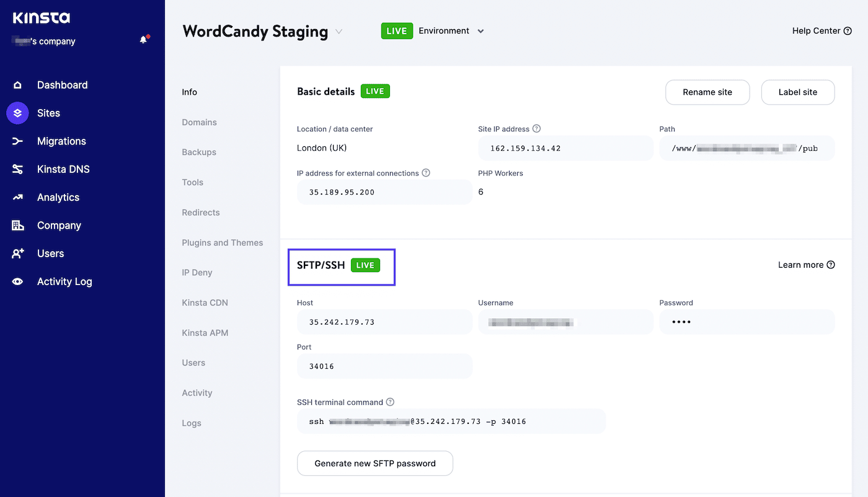
Task: Click the notification bell icon
Action: (144, 38)
